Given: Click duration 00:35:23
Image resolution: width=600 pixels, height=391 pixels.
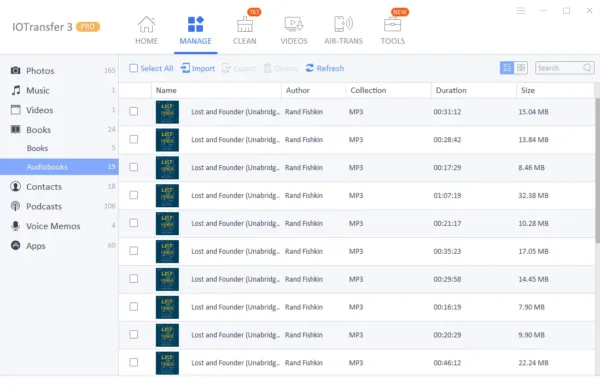Looking at the screenshot, I should (447, 251).
